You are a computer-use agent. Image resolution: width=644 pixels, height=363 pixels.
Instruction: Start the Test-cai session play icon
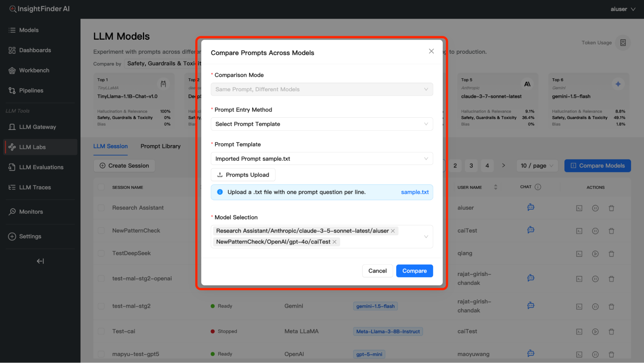point(595,331)
